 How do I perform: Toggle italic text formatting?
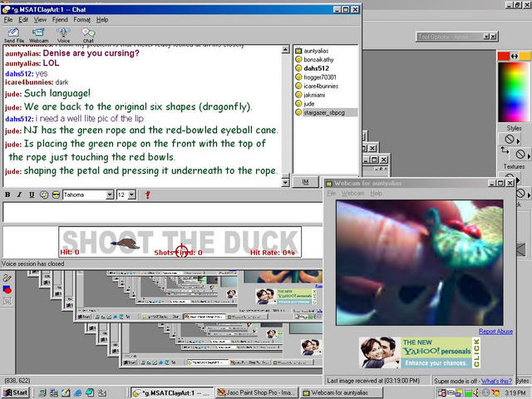(19, 195)
